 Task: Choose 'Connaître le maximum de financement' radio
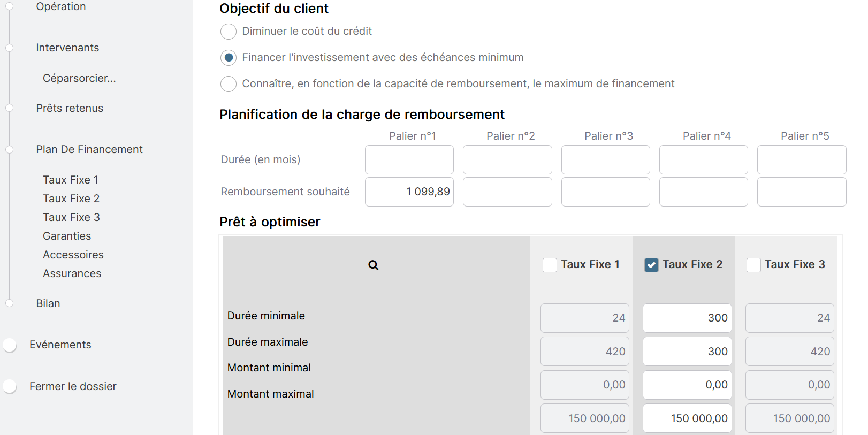click(229, 84)
